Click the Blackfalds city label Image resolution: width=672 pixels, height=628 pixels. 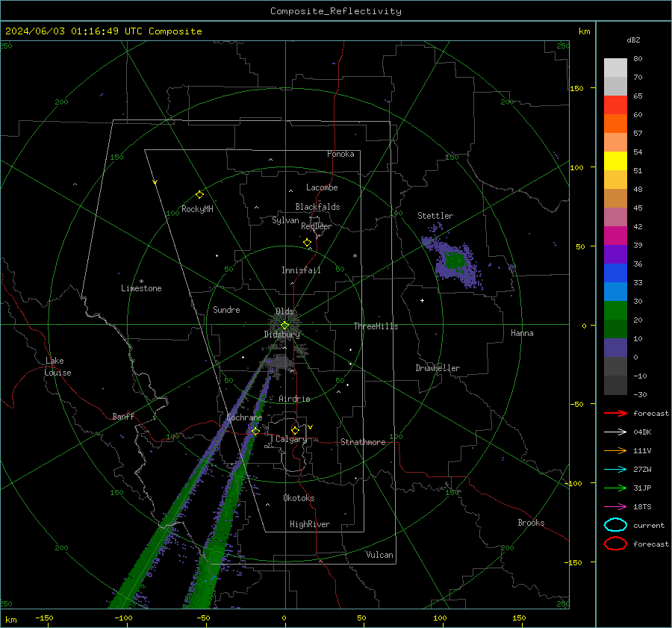coord(317,207)
